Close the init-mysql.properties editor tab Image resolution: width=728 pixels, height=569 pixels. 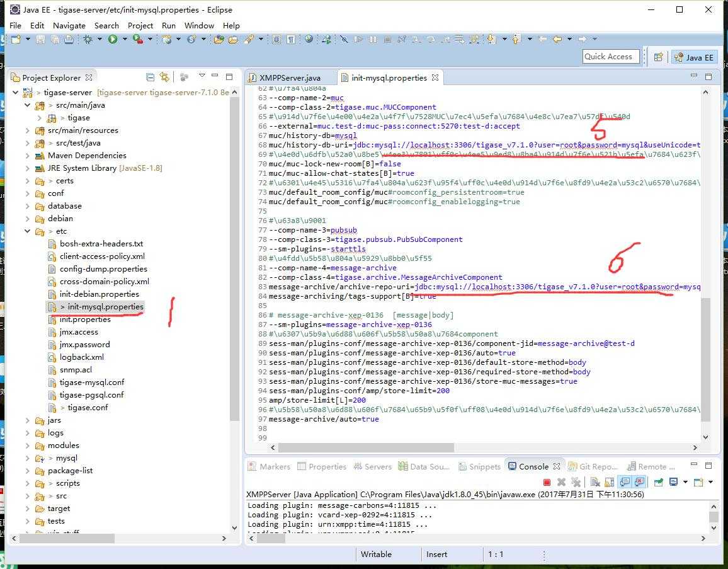pos(435,78)
